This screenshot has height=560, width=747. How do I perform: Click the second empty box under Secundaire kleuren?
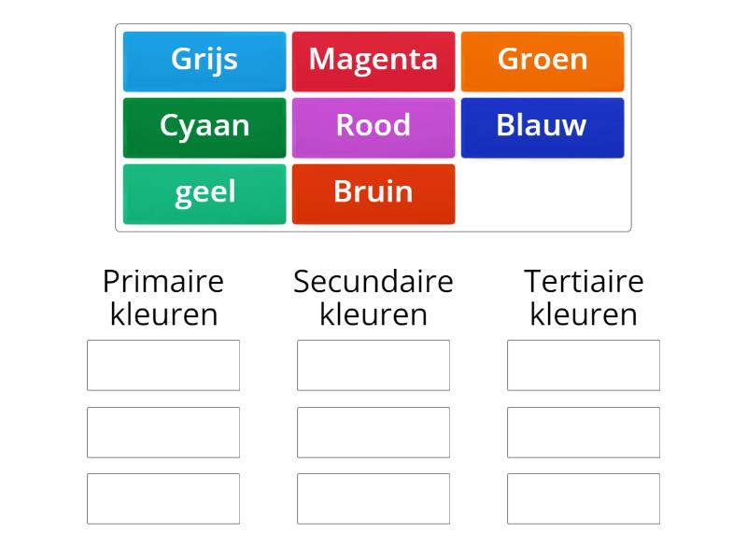click(373, 432)
